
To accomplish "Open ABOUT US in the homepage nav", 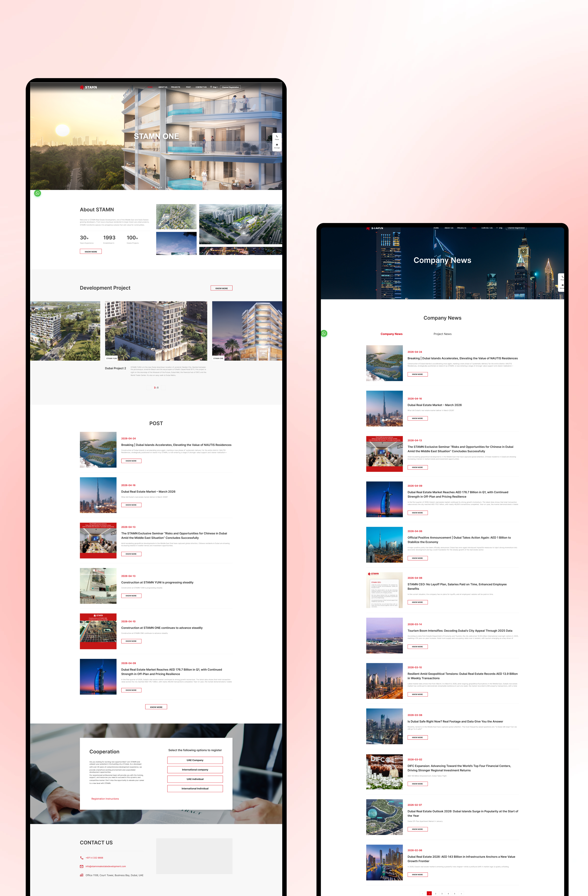I will [163, 87].
